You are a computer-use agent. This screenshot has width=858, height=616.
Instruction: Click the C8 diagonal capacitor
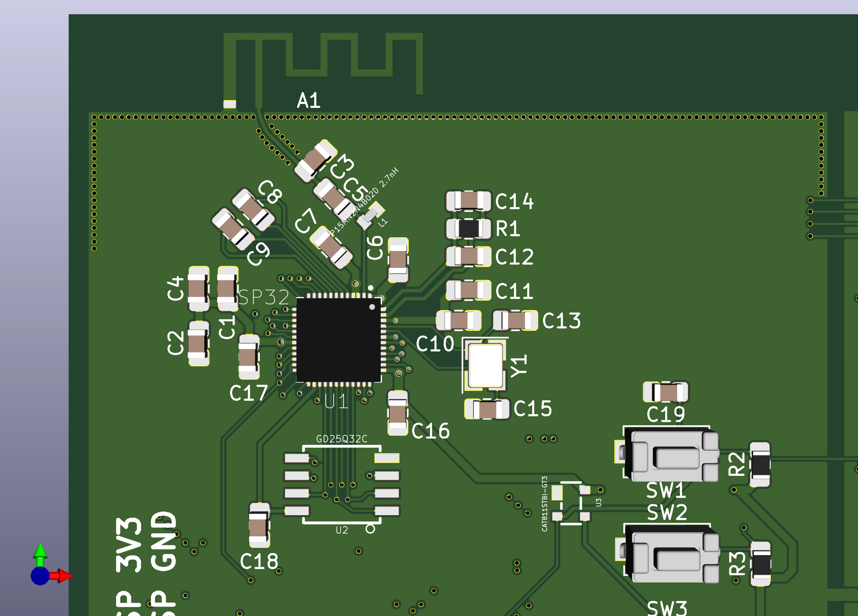(253, 209)
